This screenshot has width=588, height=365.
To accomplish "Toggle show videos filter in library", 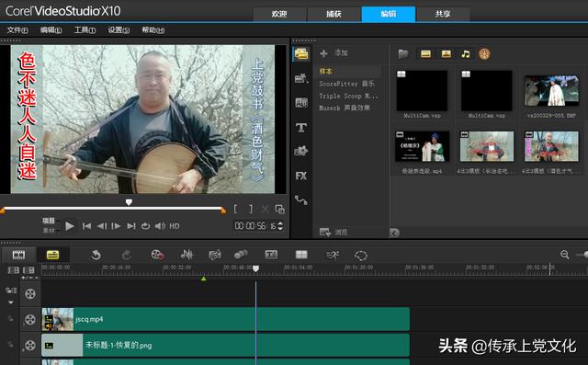I will click(425, 54).
